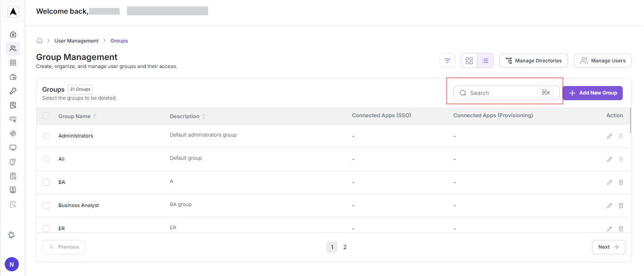The height and width of the screenshot is (276, 644).
Task: Open Manage Directories
Action: point(533,60)
